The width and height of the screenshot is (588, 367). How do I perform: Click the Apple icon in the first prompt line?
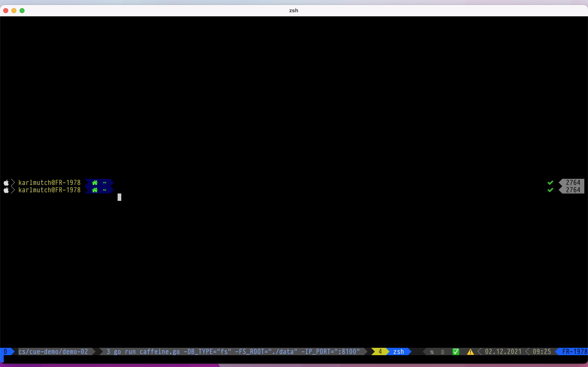point(6,182)
